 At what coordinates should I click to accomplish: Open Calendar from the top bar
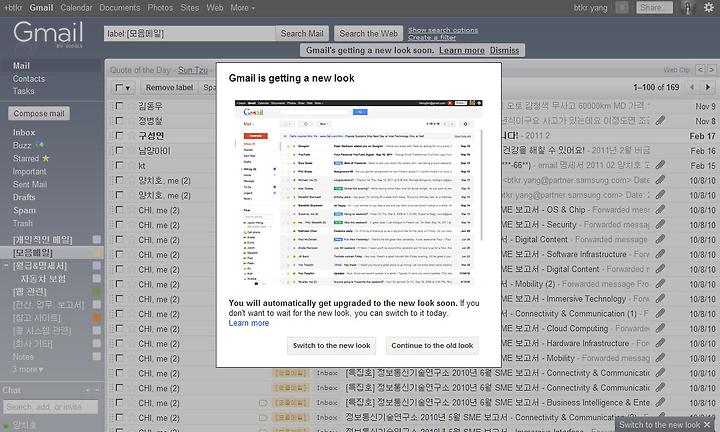click(x=76, y=8)
